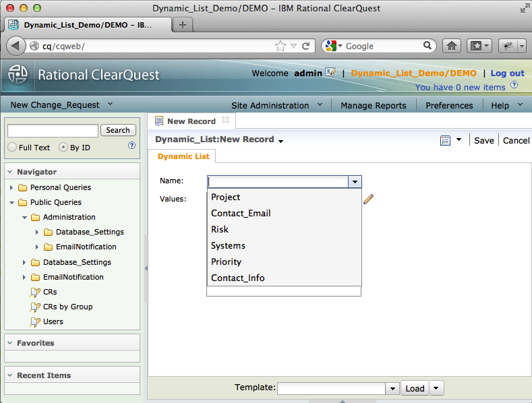Image resolution: width=532 pixels, height=403 pixels.
Task: Collapse the Administration folder arrow
Action: [x=24, y=218]
